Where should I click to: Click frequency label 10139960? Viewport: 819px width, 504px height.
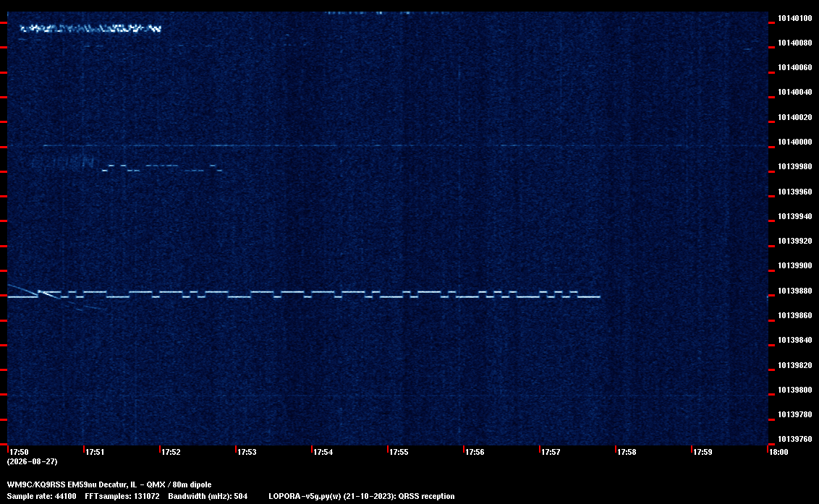795,192
